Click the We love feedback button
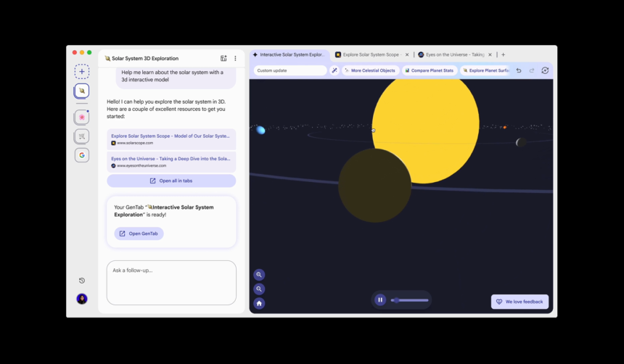624x364 pixels. pos(520,302)
